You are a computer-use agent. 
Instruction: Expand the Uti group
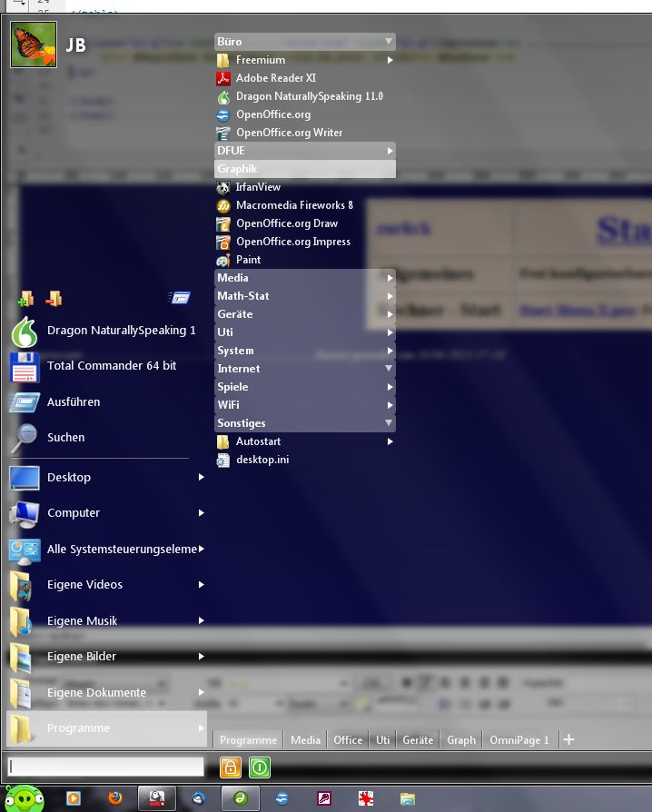coord(305,332)
